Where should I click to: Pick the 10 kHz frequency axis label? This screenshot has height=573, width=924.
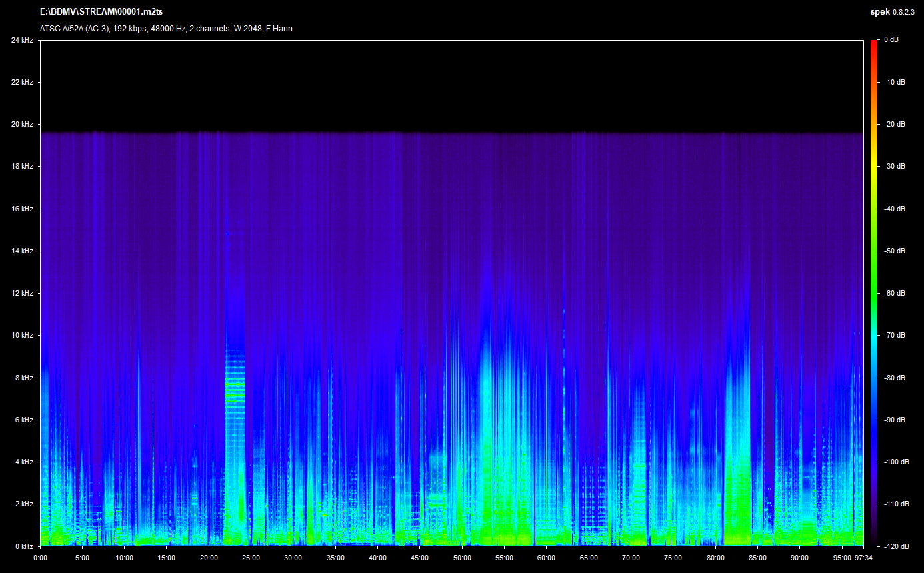[x=22, y=335]
